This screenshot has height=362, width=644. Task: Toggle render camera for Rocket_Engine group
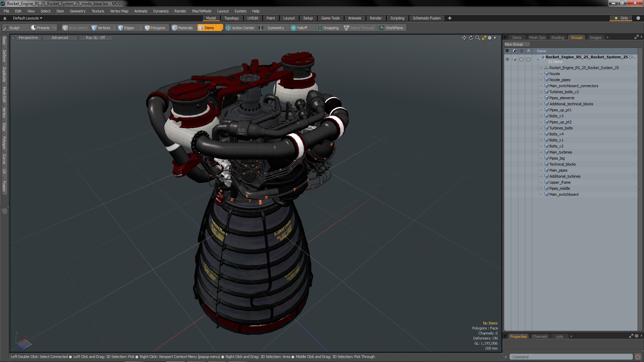coord(515,59)
